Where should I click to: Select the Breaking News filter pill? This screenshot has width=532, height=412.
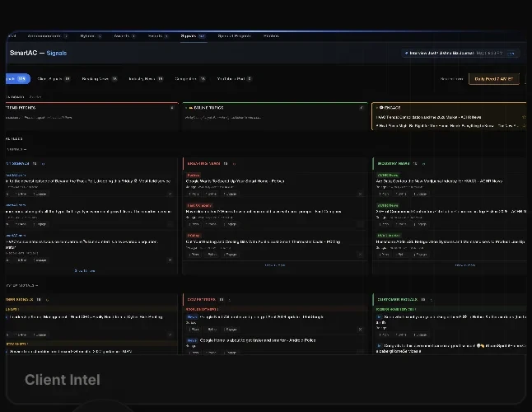[x=100, y=79]
